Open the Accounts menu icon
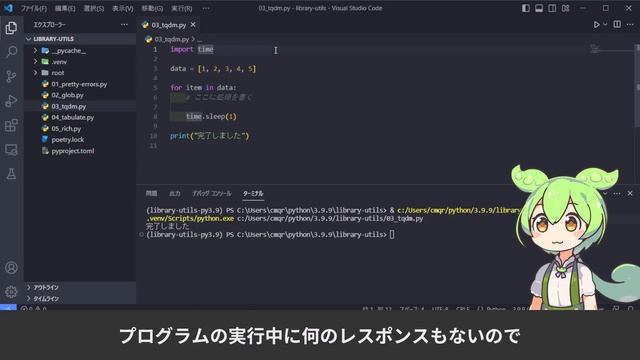 pyautogui.click(x=11, y=268)
